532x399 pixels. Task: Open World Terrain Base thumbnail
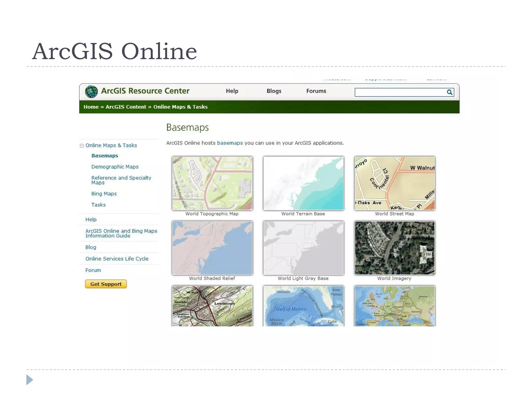pyautogui.click(x=303, y=183)
